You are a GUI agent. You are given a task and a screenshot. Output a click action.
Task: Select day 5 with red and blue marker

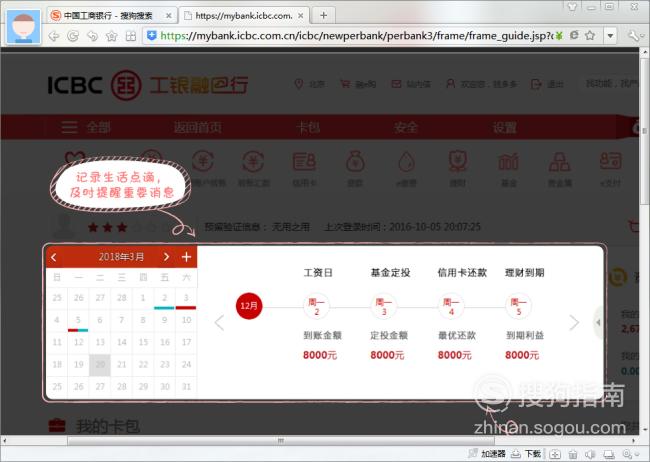coord(78,321)
